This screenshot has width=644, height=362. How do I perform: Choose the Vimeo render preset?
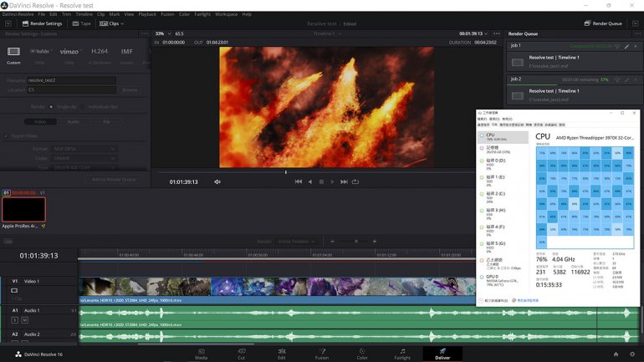tap(69, 52)
